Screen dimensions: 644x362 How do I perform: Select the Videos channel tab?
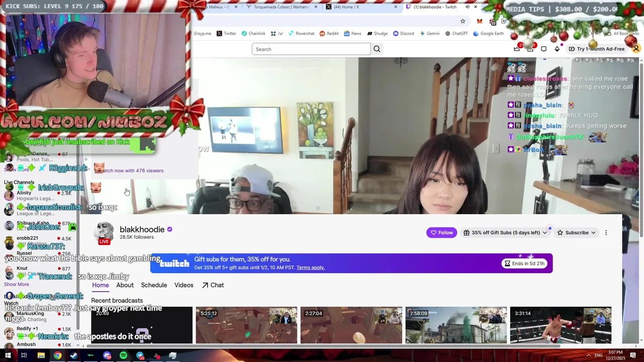[x=184, y=285]
